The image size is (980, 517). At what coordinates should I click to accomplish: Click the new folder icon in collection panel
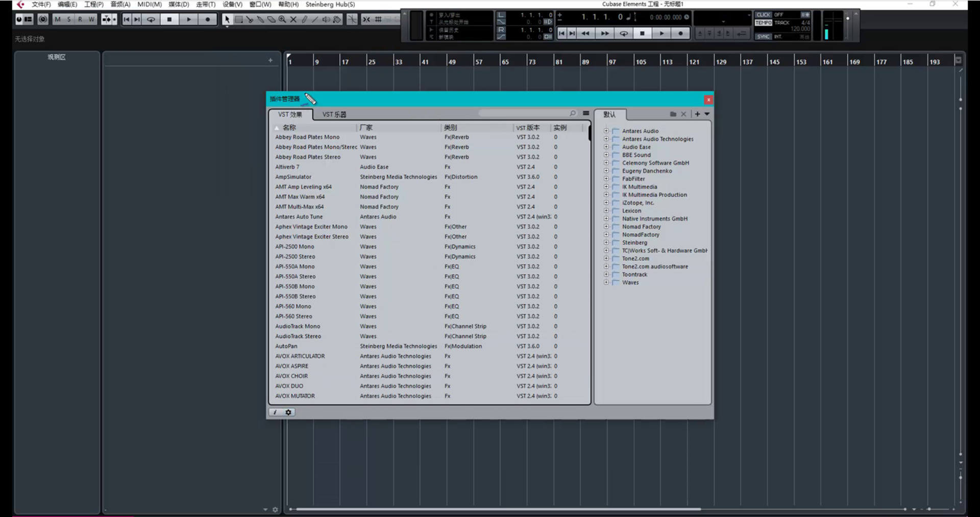point(673,114)
